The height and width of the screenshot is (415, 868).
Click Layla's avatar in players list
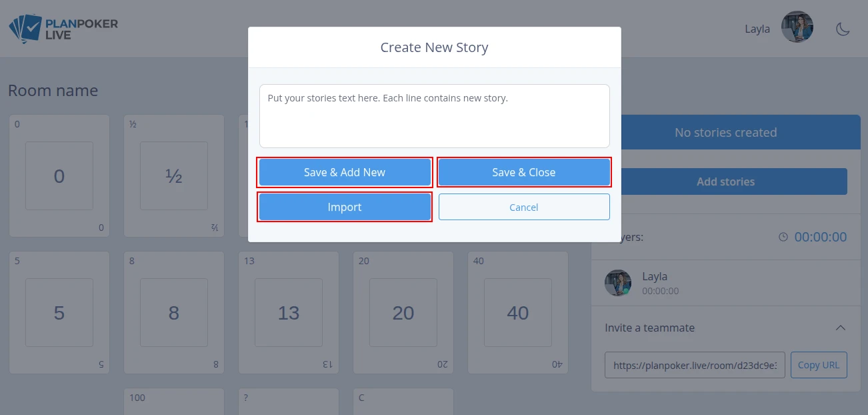618,283
